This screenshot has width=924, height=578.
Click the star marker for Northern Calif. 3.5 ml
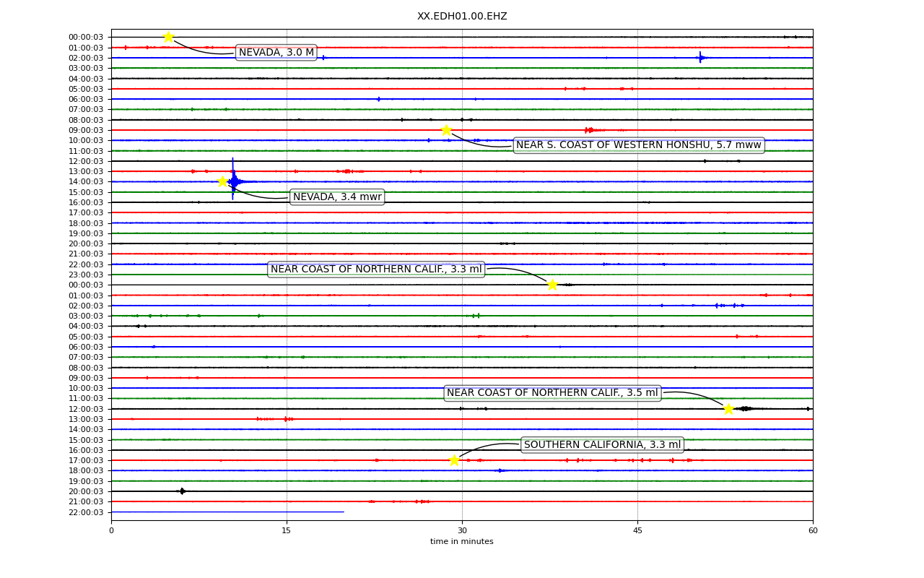click(728, 409)
